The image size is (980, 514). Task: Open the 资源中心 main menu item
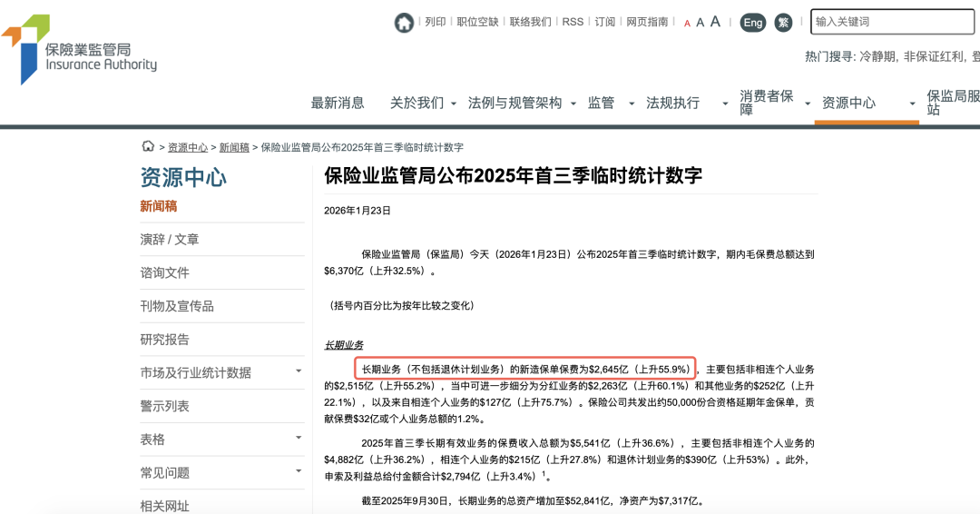coord(848,103)
